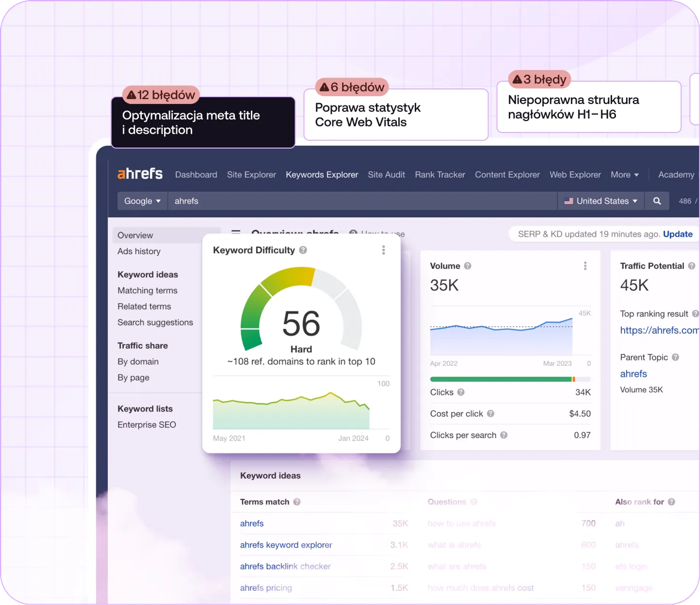Open the ahrefs Parent Topic link
The image size is (700, 605).
click(633, 374)
